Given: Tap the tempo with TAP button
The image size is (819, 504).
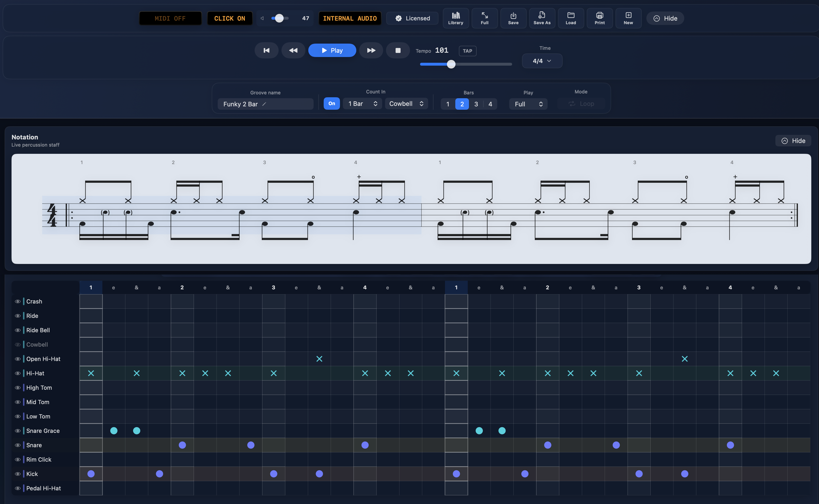Looking at the screenshot, I should click(x=467, y=51).
